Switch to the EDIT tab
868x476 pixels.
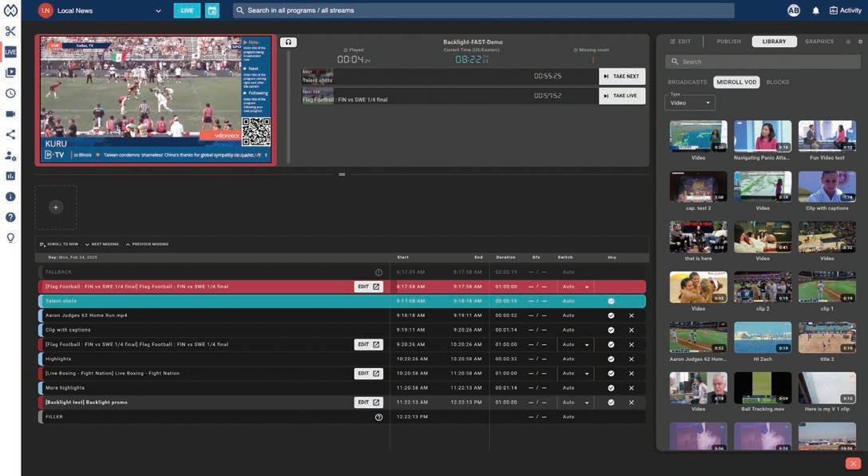coord(680,42)
